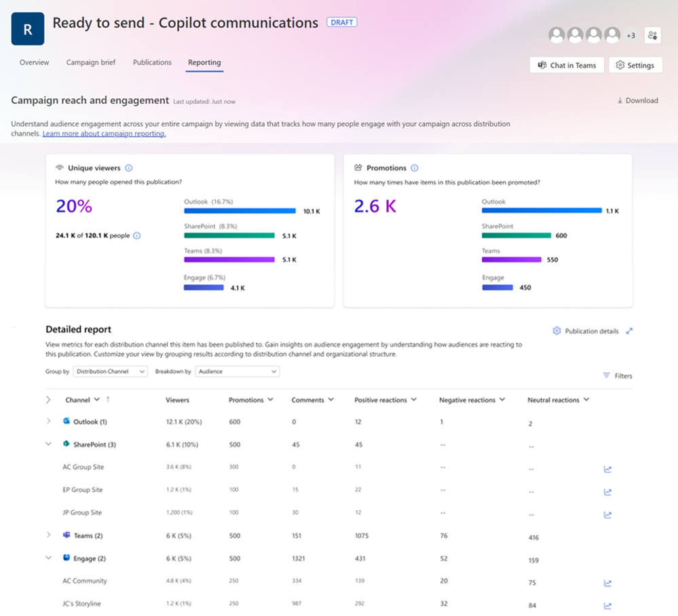Open Learn more about campaign reporting link

tap(105, 134)
